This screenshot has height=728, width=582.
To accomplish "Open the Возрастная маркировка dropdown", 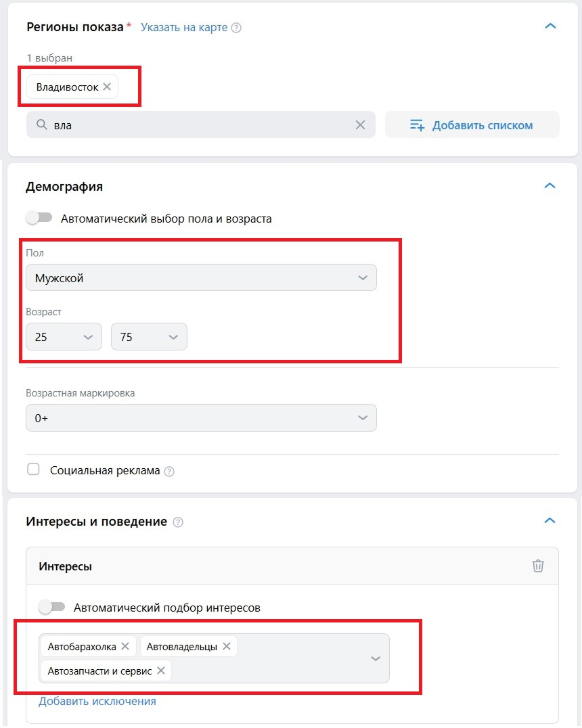I will click(x=201, y=418).
